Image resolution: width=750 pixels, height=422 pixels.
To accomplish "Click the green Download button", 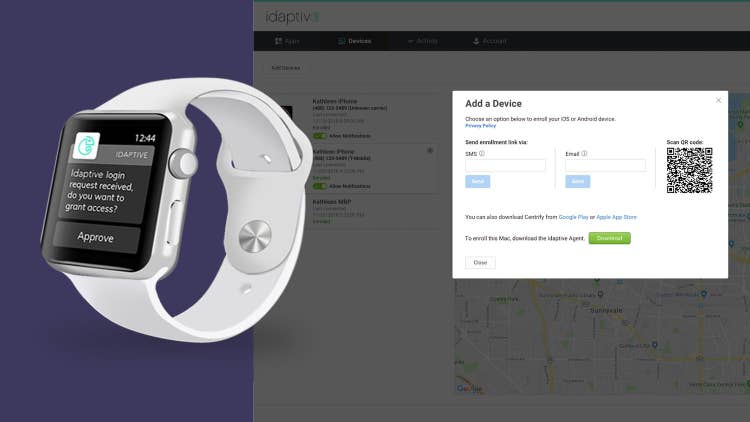I will pyautogui.click(x=609, y=238).
